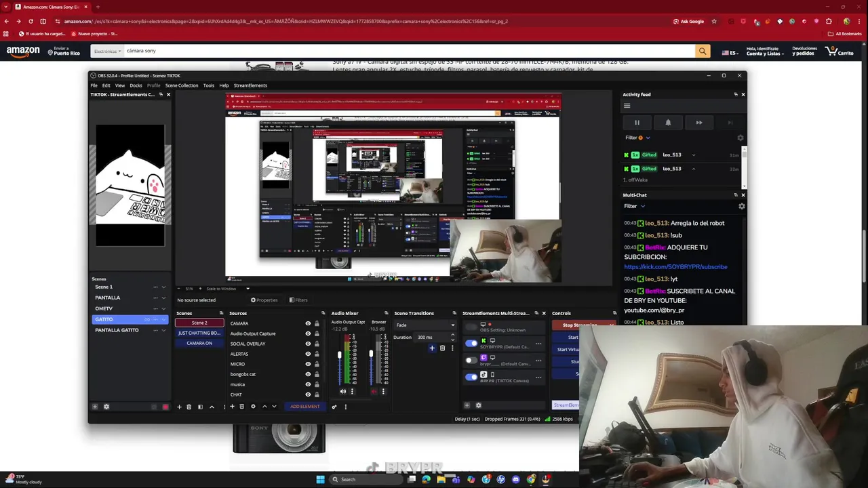Add a scene transition plus button
The width and height of the screenshot is (868, 488).
click(x=432, y=348)
